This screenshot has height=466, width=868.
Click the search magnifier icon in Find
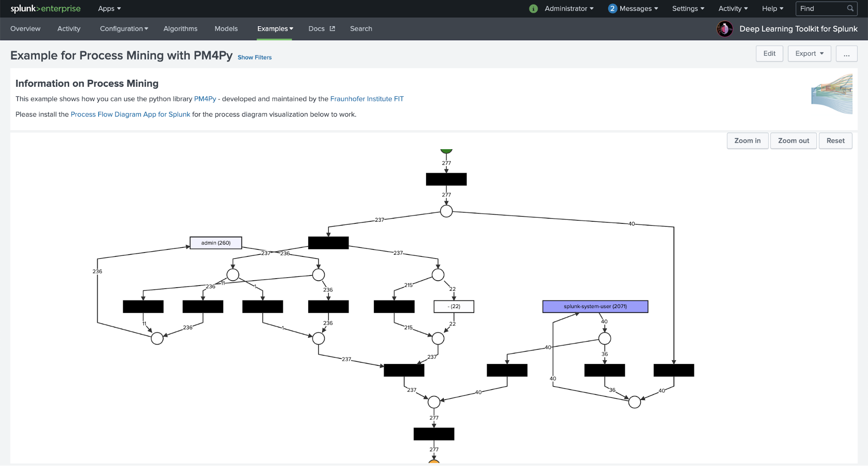[x=850, y=8]
